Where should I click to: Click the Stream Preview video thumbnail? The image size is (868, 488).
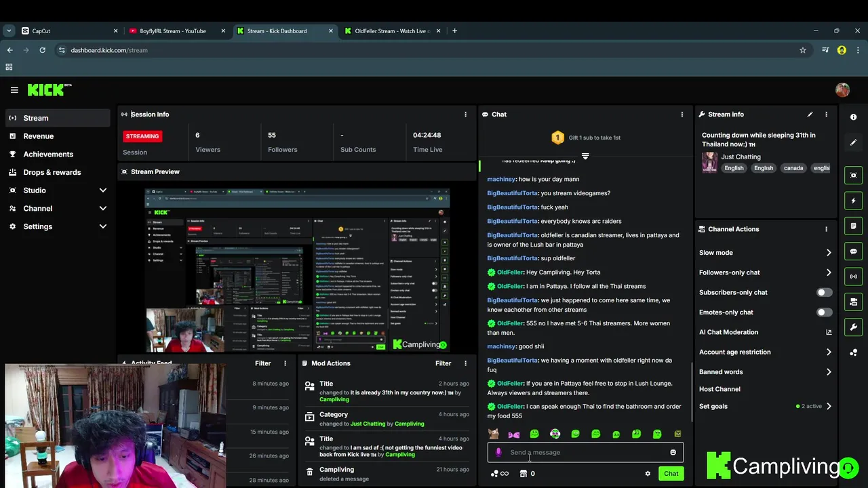[297, 270]
